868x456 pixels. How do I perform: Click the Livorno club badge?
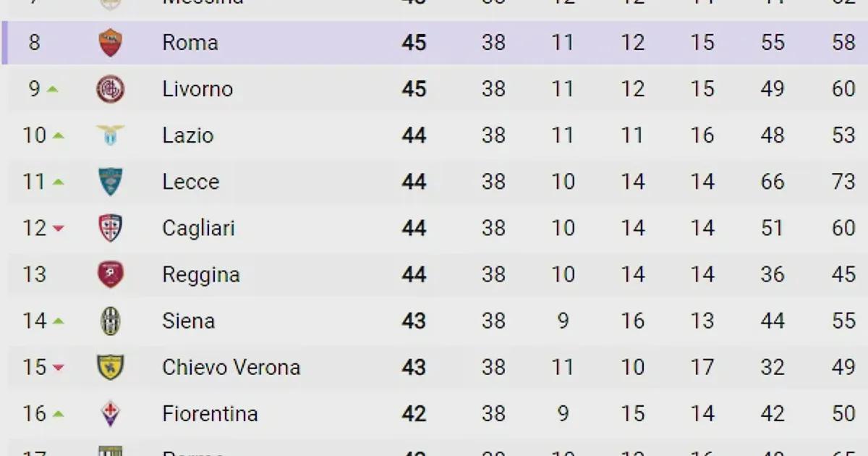pyautogui.click(x=111, y=89)
